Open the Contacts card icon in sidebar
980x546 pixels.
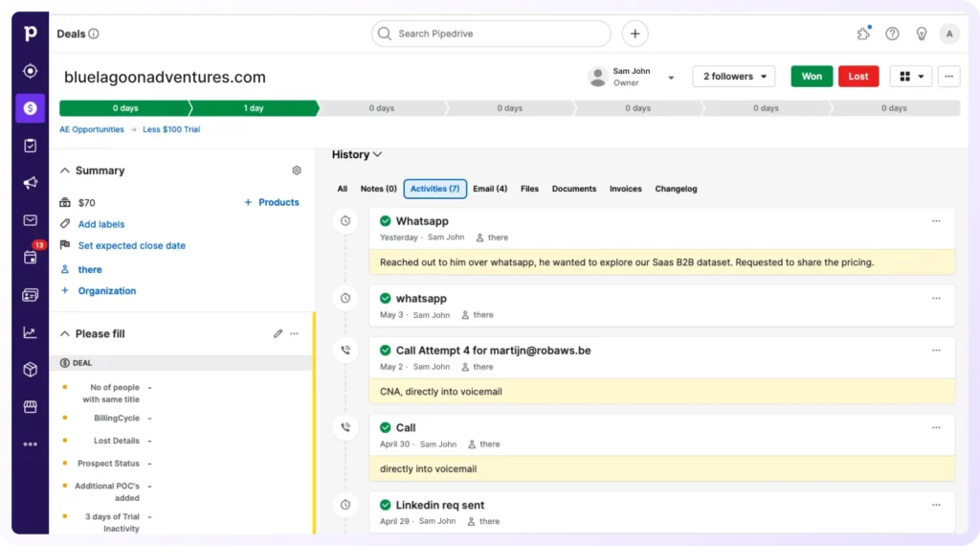tap(30, 295)
